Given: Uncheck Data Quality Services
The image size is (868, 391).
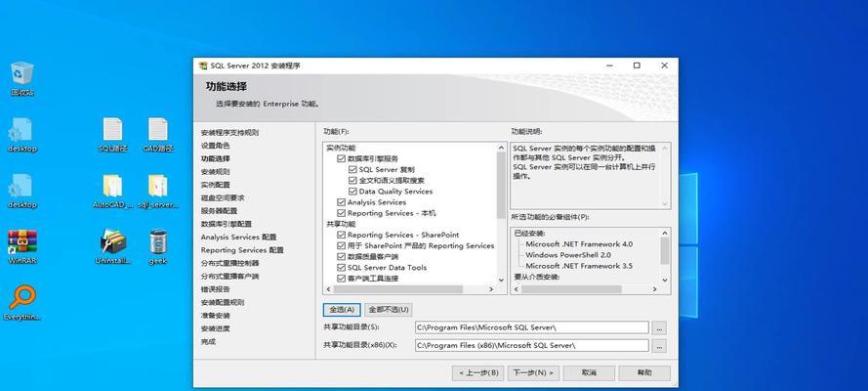Looking at the screenshot, I should tap(352, 191).
